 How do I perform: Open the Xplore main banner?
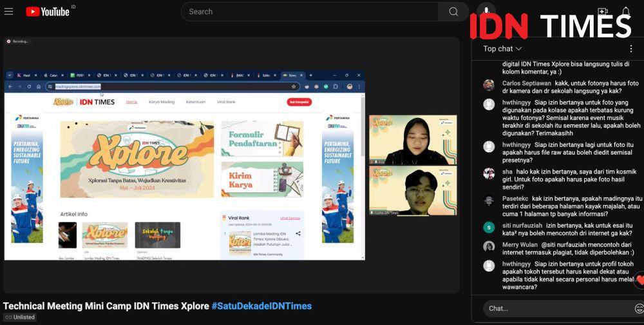[137, 159]
